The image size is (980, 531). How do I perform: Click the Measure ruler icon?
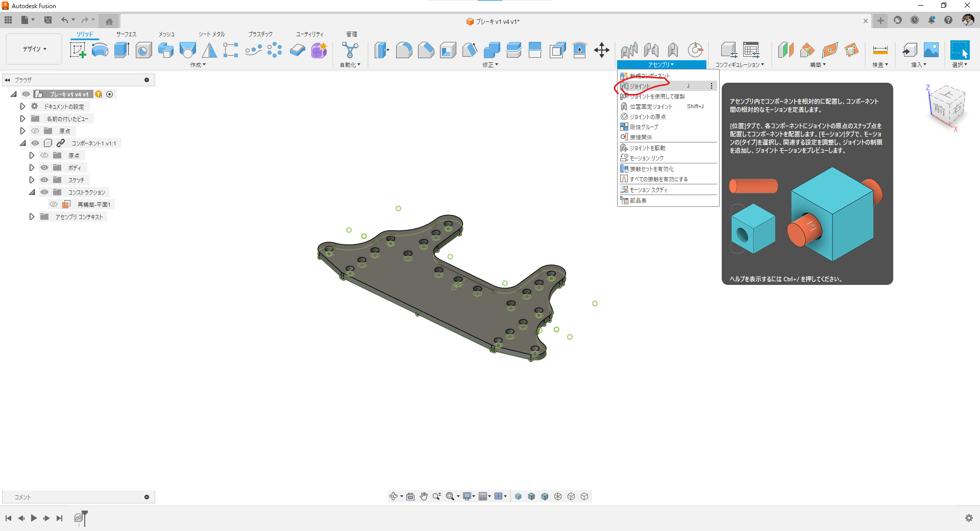880,50
